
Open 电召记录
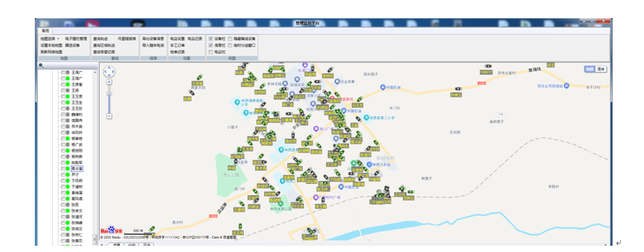(x=194, y=38)
